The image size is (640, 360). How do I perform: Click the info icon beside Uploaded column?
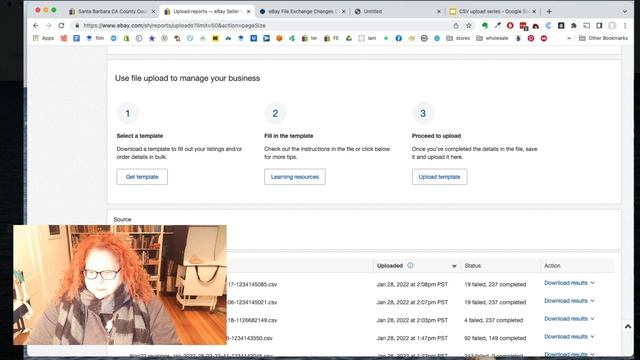click(410, 265)
